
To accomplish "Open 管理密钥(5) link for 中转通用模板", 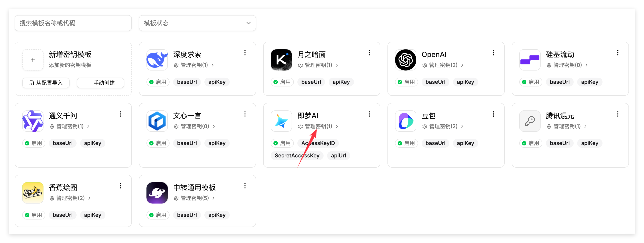I will (x=194, y=198).
